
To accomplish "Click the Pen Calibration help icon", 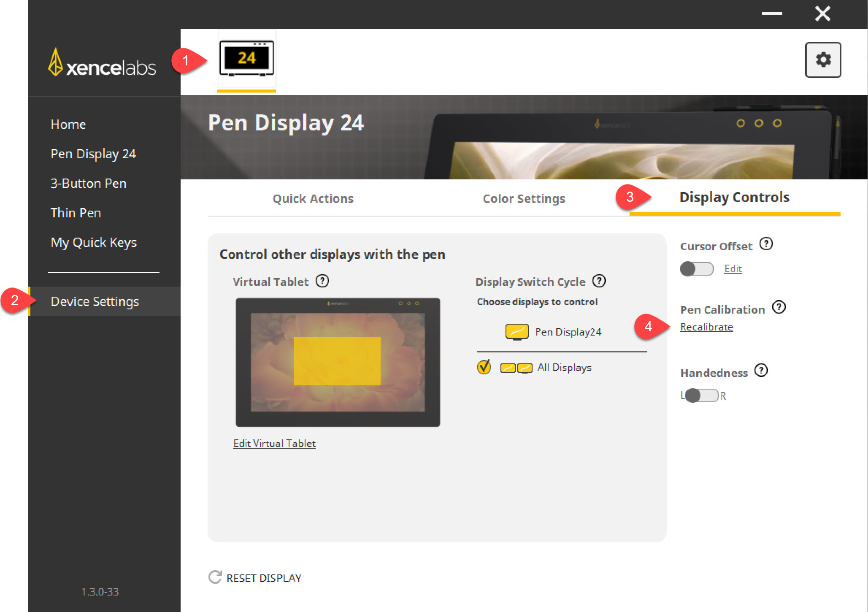I will pos(779,307).
